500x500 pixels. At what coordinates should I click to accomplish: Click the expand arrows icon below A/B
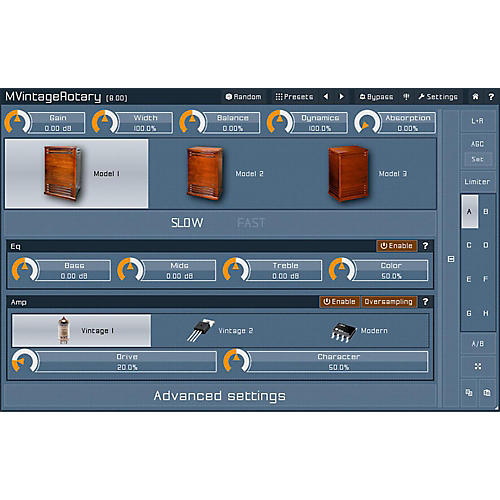click(478, 366)
